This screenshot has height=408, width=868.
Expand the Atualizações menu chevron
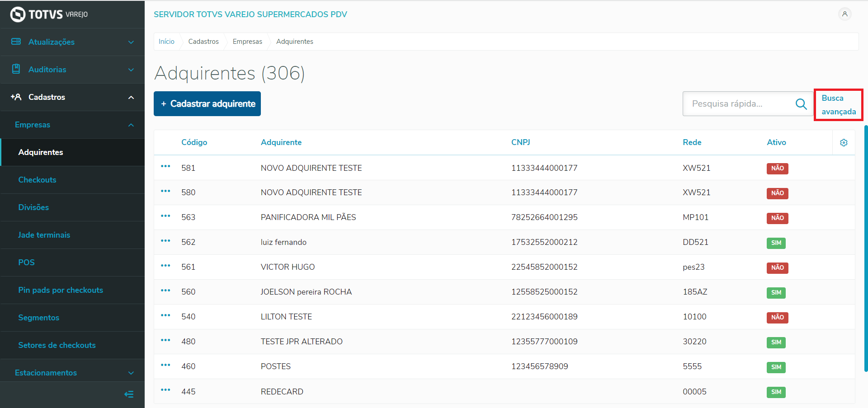tap(131, 42)
